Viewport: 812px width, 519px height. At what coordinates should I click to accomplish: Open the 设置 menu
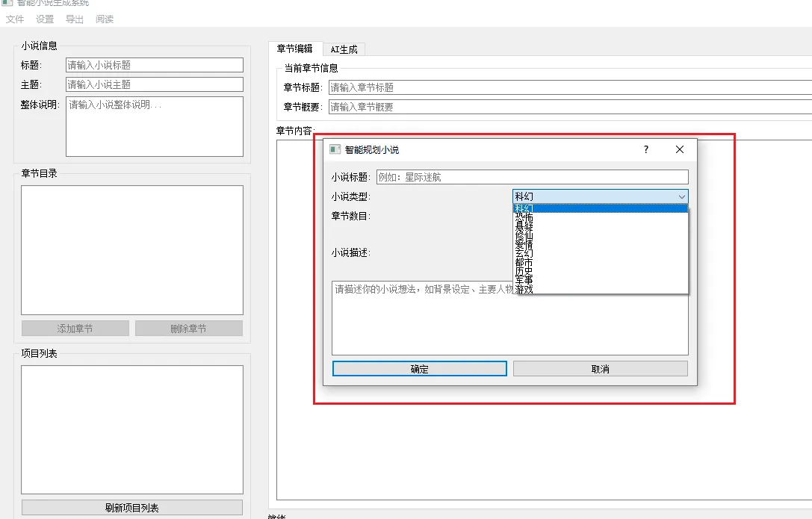pyautogui.click(x=45, y=19)
